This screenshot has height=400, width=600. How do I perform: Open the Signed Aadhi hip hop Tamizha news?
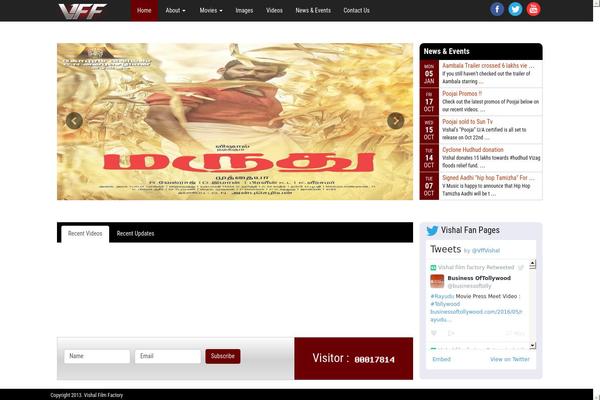[x=488, y=178]
